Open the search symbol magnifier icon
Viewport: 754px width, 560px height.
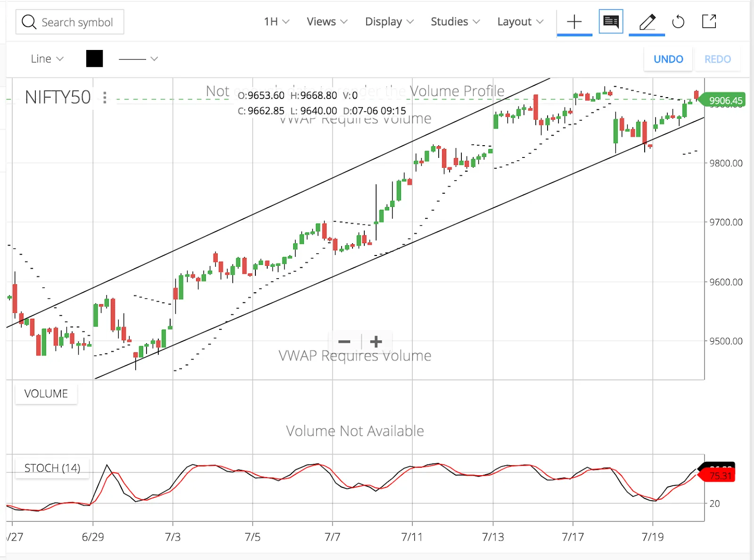(x=29, y=22)
